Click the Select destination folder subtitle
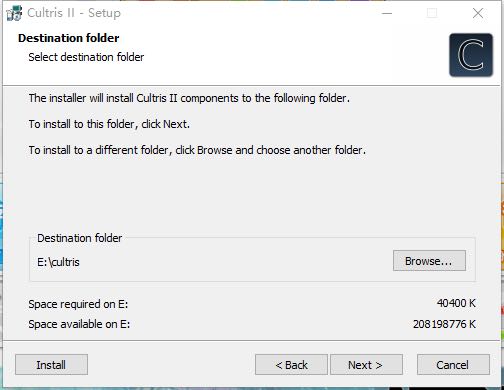504x390 pixels. click(x=86, y=57)
